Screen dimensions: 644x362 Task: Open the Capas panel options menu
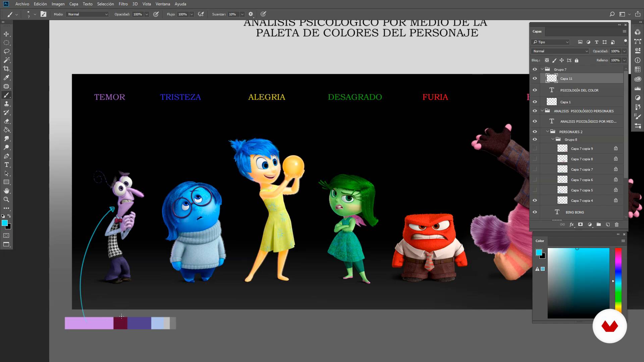point(624,32)
